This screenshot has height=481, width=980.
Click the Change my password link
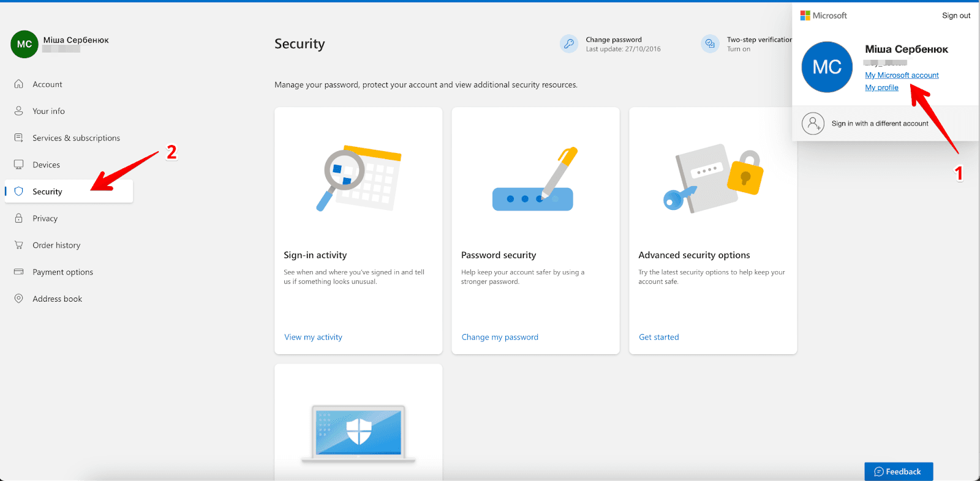tap(500, 337)
